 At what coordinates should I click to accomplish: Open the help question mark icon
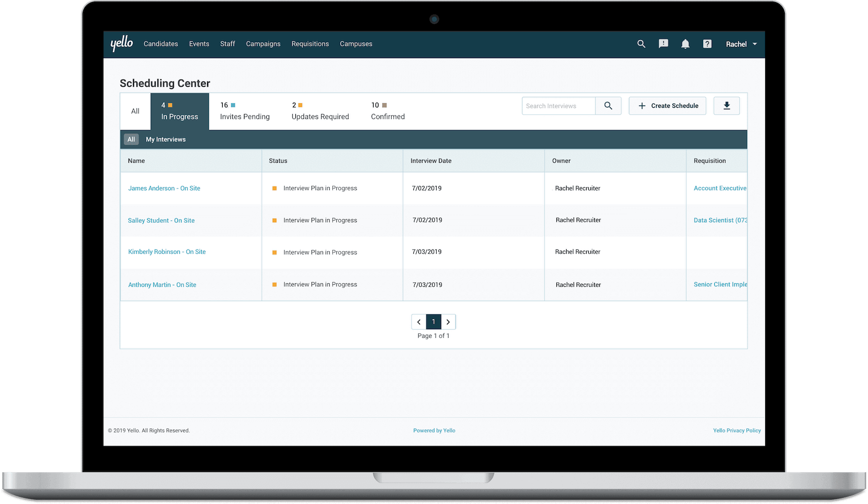[707, 44]
